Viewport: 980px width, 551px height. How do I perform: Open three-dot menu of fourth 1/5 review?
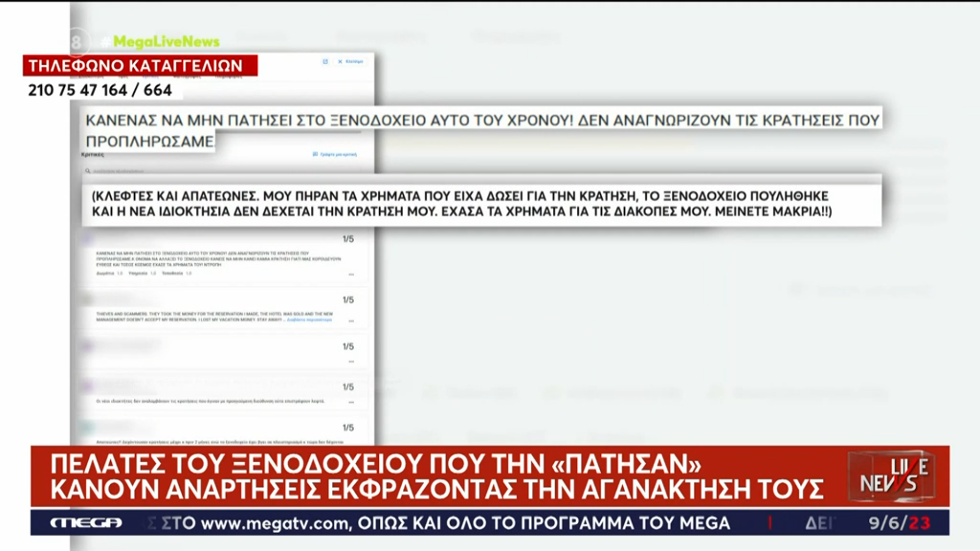coord(351,402)
